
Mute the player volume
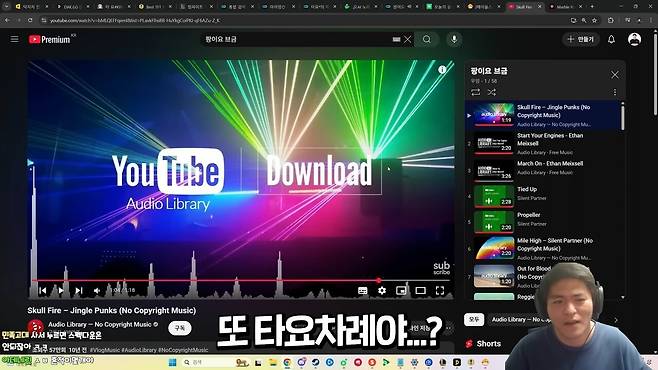pos(97,290)
